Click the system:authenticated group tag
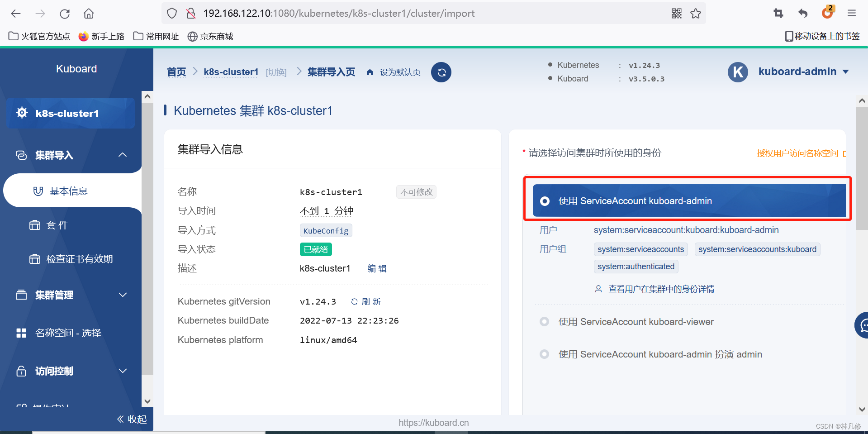This screenshot has width=868, height=434. (636, 267)
